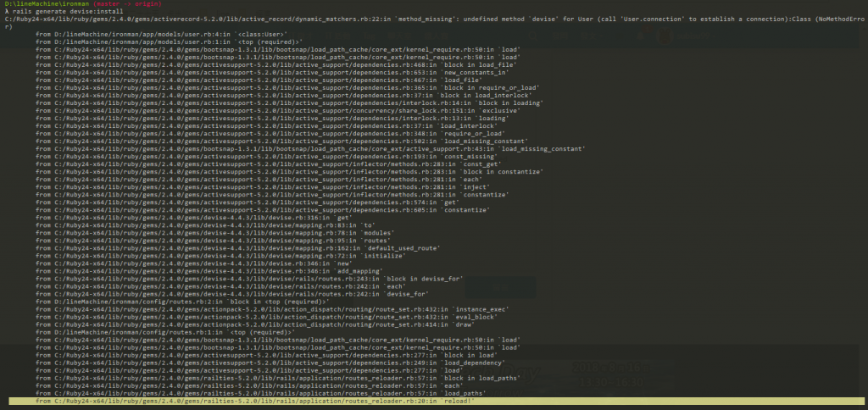Click the dependencies.rb:467 'load_file' line
This screenshot has height=410, width=868.
coord(259,80)
